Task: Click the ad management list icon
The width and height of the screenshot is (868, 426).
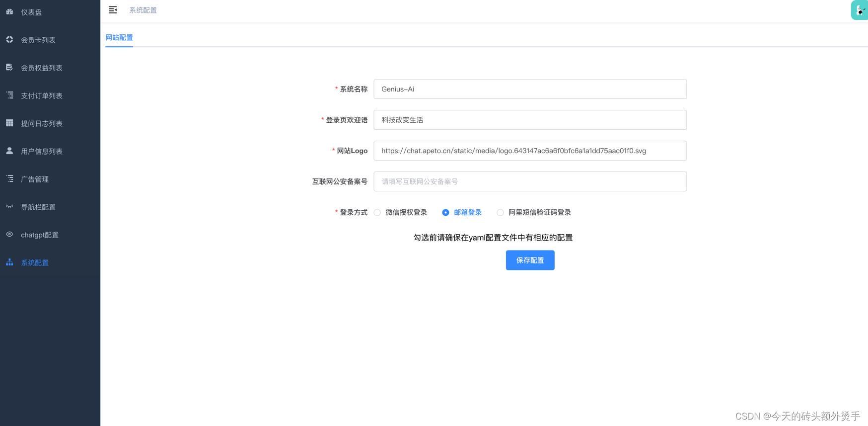Action: (x=9, y=178)
